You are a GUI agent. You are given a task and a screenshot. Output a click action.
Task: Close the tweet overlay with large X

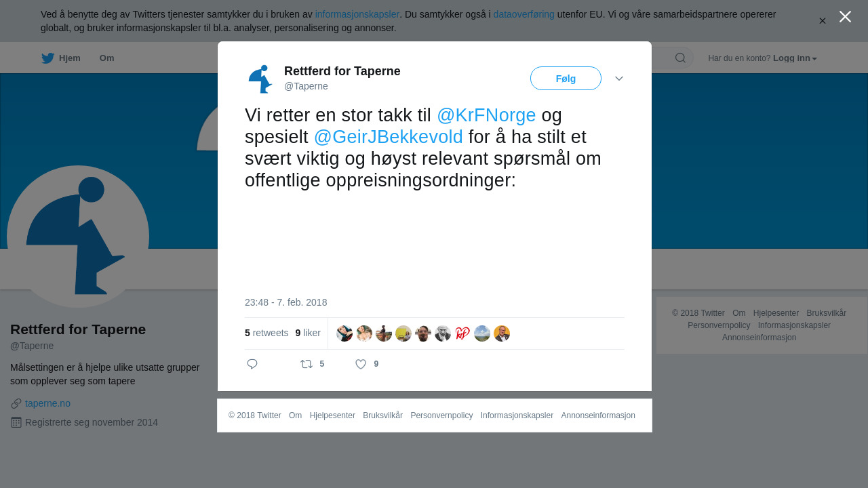coord(845,17)
